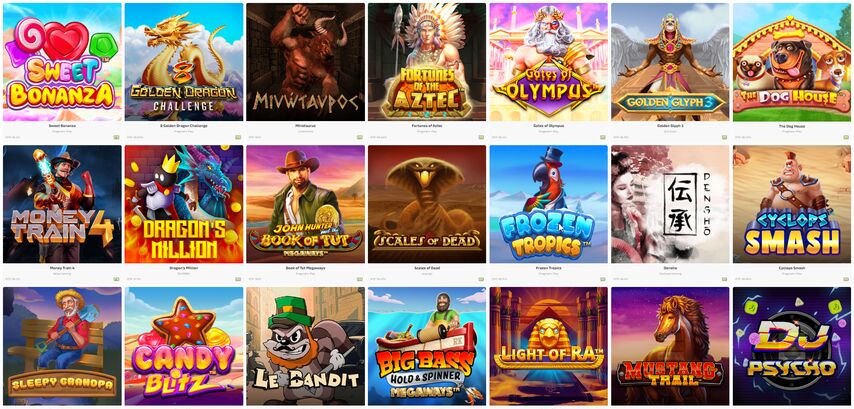Screen dimensions: 854x409
Task: Open the Big Bass Hold & Spinner Megaways tile
Action: click(x=427, y=346)
